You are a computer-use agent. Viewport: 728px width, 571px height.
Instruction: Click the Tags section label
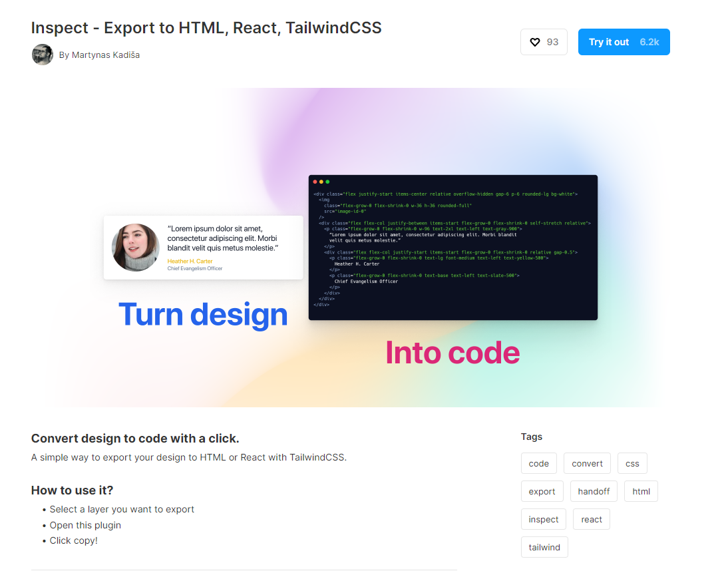click(x=531, y=437)
